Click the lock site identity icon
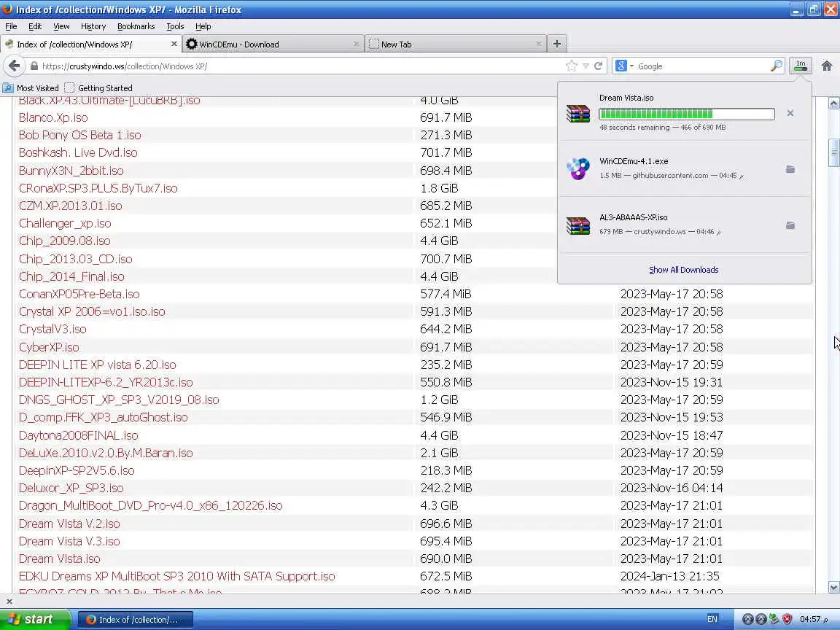This screenshot has height=630, width=840. tap(34, 66)
